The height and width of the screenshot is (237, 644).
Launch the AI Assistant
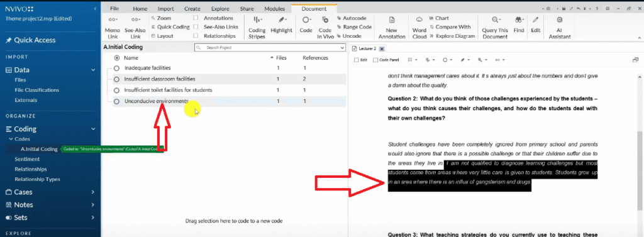560,28
